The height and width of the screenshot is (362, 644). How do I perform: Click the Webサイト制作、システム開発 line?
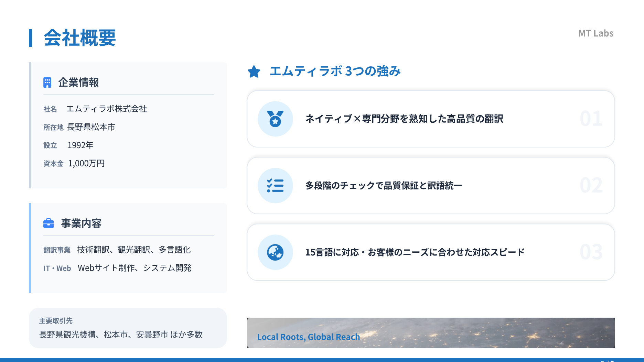pyautogui.click(x=135, y=268)
